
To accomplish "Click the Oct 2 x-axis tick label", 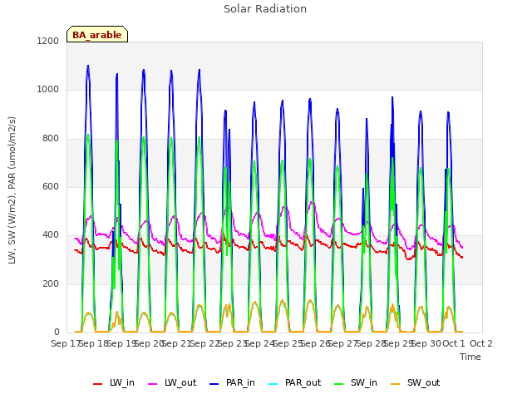I will tap(481, 343).
